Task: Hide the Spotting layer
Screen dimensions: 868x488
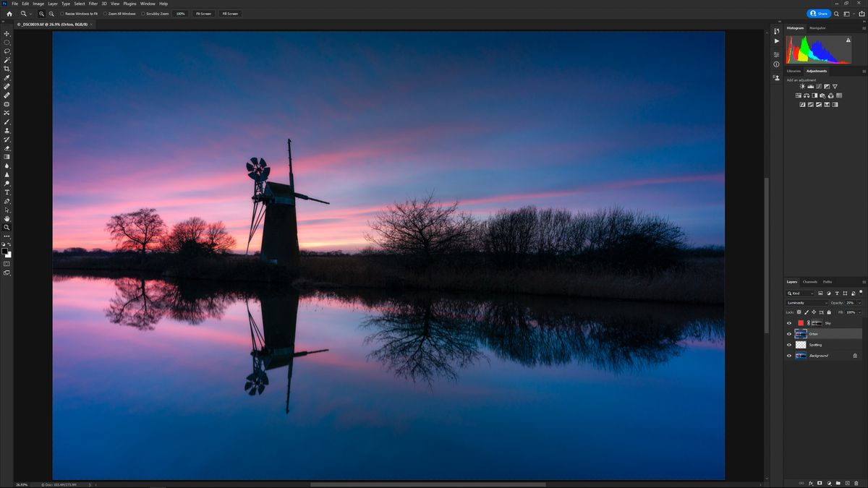Action: pos(789,345)
